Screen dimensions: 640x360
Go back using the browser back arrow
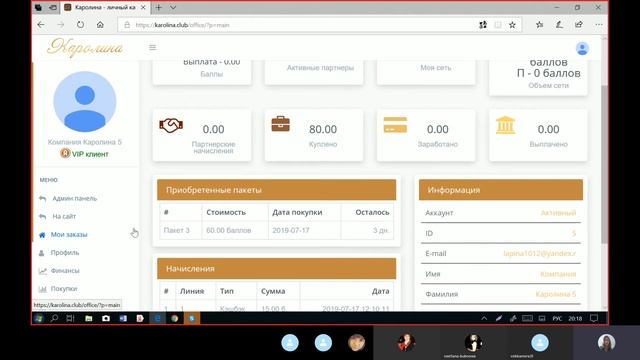click(x=41, y=25)
